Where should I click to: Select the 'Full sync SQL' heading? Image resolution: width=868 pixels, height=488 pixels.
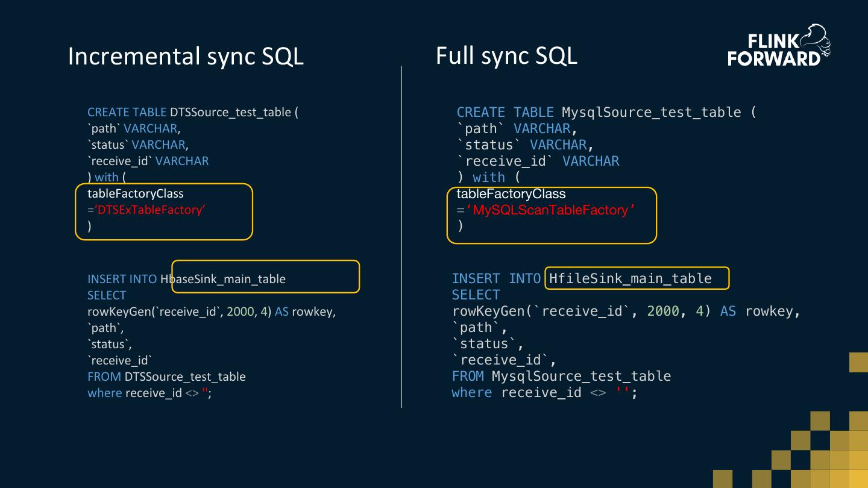(506, 55)
